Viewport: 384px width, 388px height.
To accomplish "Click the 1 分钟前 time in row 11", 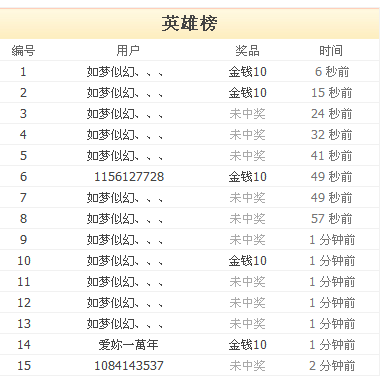I will 332,282.
